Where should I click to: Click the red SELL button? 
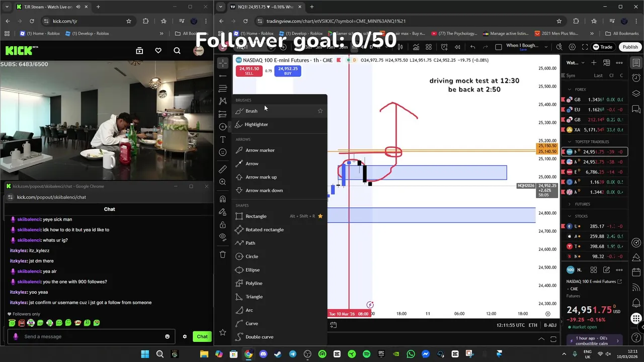[x=249, y=71]
